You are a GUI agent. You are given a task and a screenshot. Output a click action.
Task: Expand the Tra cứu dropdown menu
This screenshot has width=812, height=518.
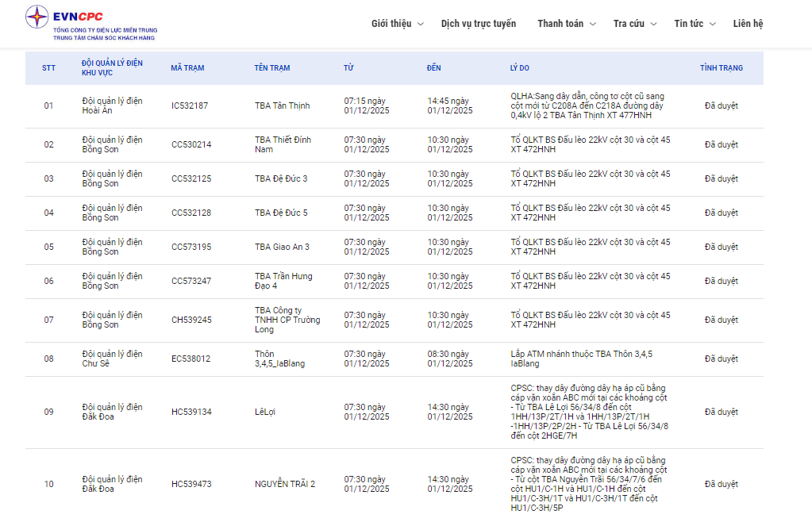click(635, 24)
